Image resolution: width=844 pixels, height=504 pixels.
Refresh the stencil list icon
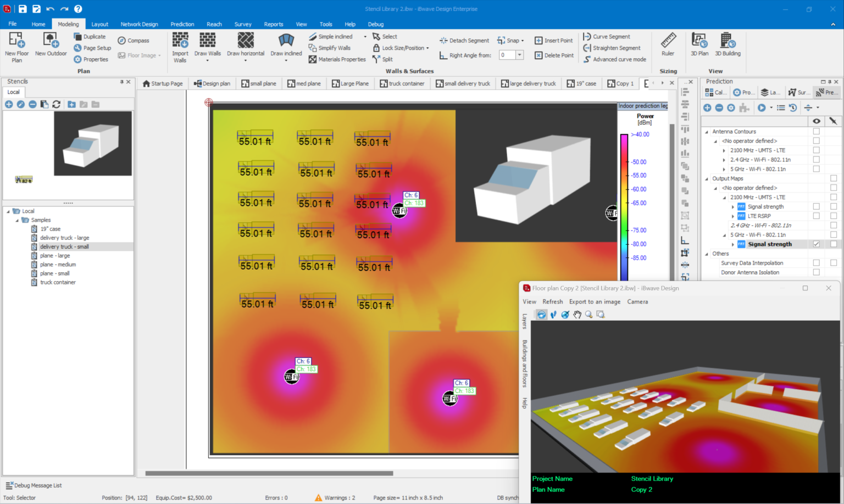point(57,104)
